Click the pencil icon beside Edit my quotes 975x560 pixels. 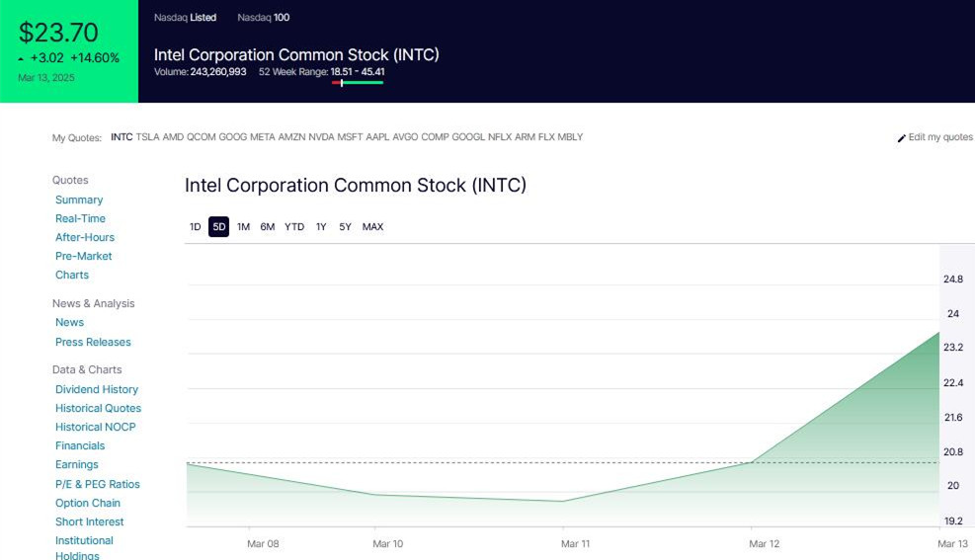(x=901, y=138)
